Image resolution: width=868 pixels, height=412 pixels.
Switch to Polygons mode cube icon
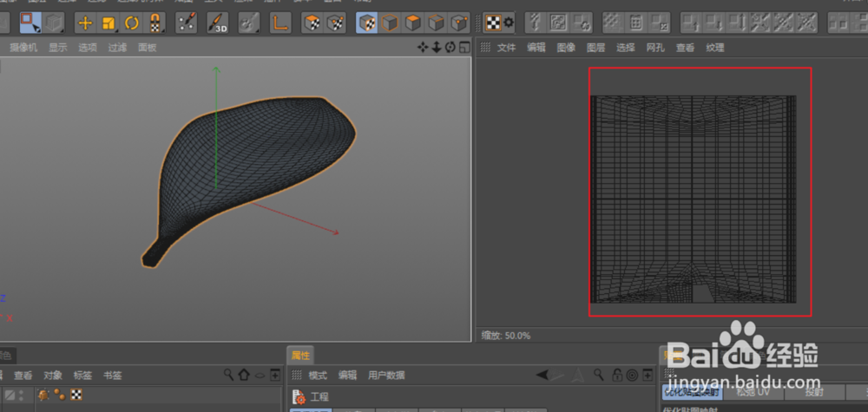(413, 23)
